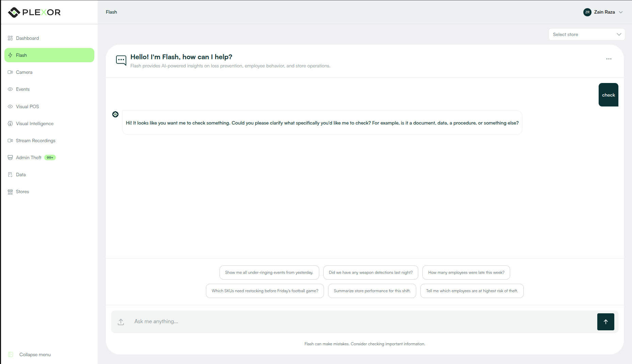This screenshot has width=632, height=364.
Task: Choose 'Show me all under-ringing events' suggestion
Action: (269, 272)
